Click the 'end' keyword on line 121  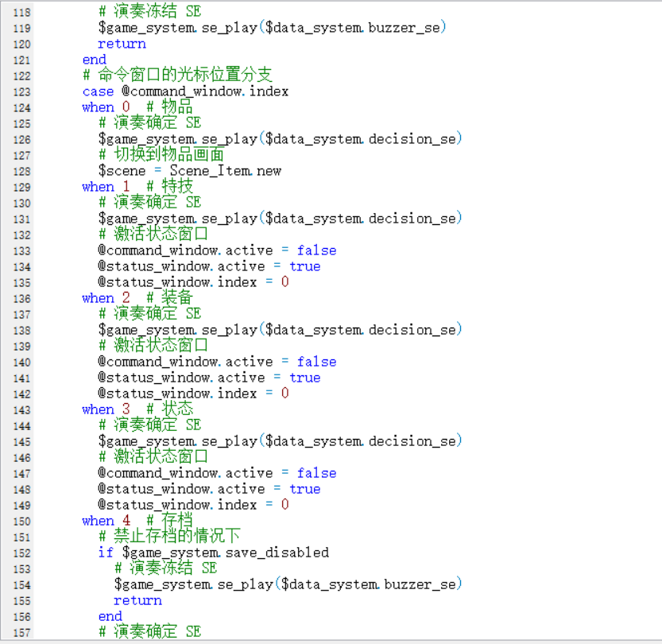pos(94,60)
